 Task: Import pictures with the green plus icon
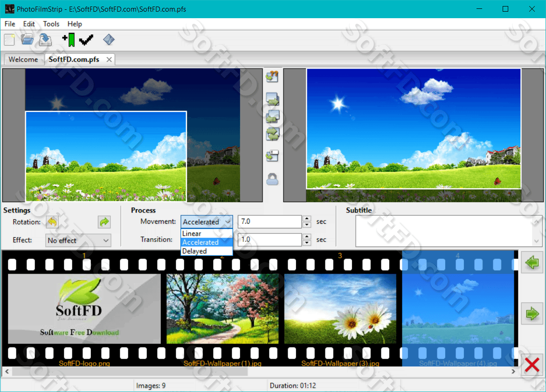[x=69, y=40]
